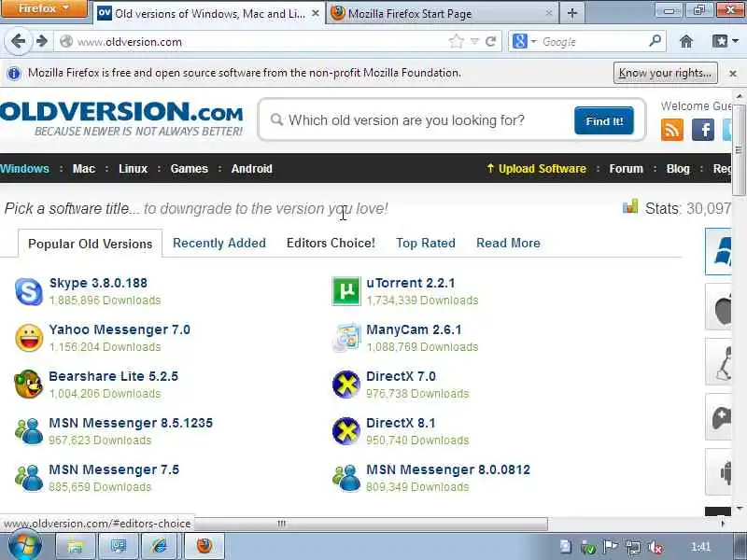
Task: Select the Apple Mac sidebar icon
Action: pos(719,307)
